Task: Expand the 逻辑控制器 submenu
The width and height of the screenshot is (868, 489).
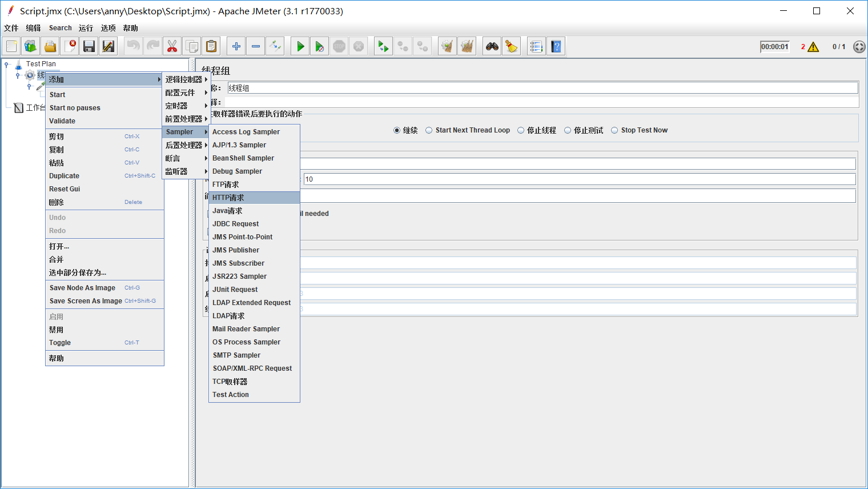Action: point(186,79)
